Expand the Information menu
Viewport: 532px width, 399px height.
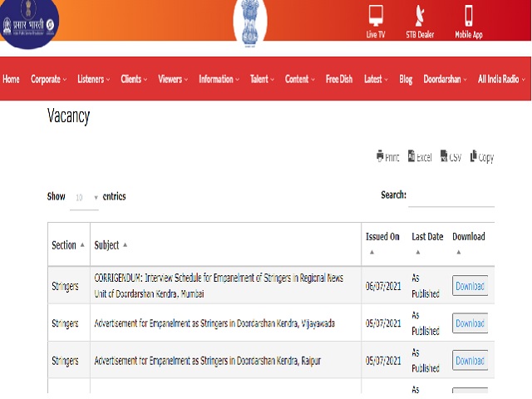[219, 79]
